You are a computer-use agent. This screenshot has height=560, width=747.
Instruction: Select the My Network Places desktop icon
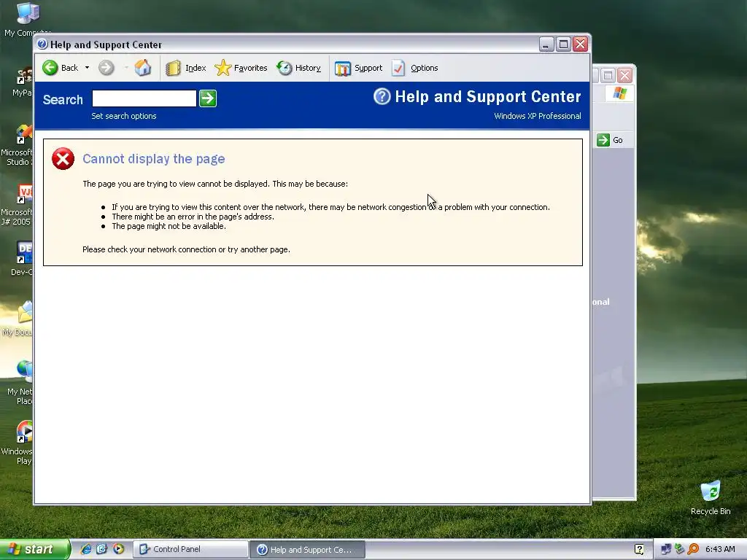21,382
